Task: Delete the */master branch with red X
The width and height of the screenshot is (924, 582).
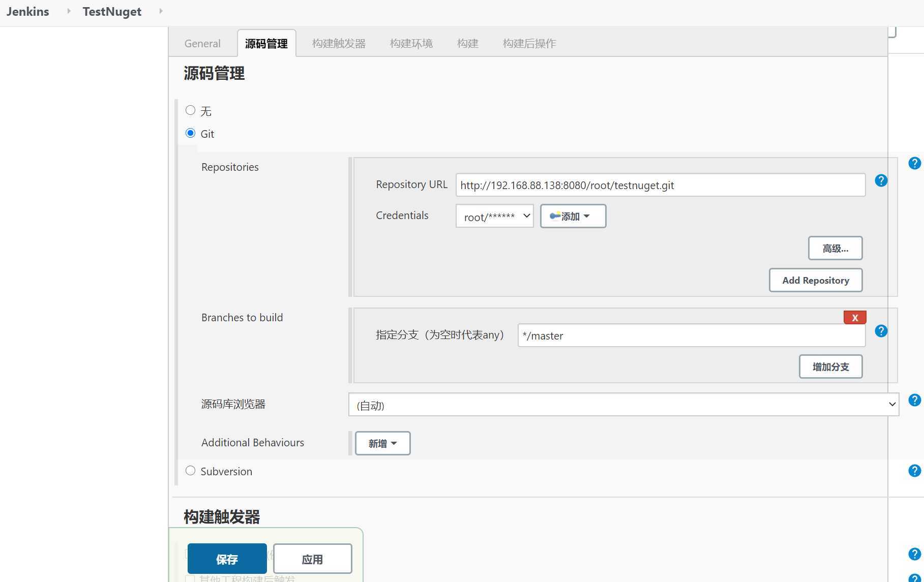Action: [855, 318]
